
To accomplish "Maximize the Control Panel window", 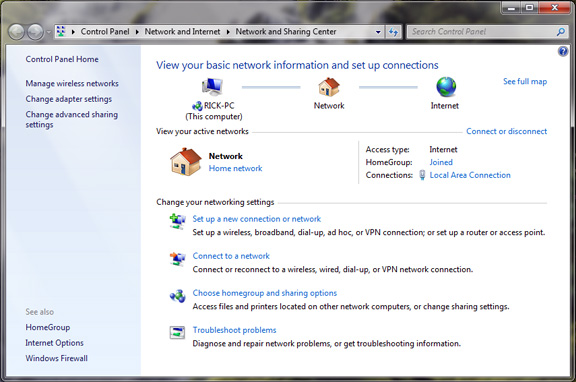I will (x=529, y=7).
